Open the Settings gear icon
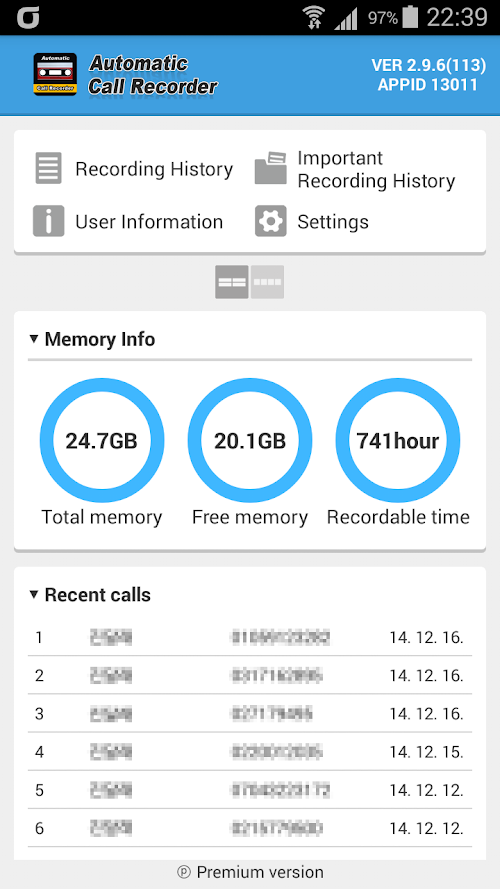 click(x=270, y=221)
